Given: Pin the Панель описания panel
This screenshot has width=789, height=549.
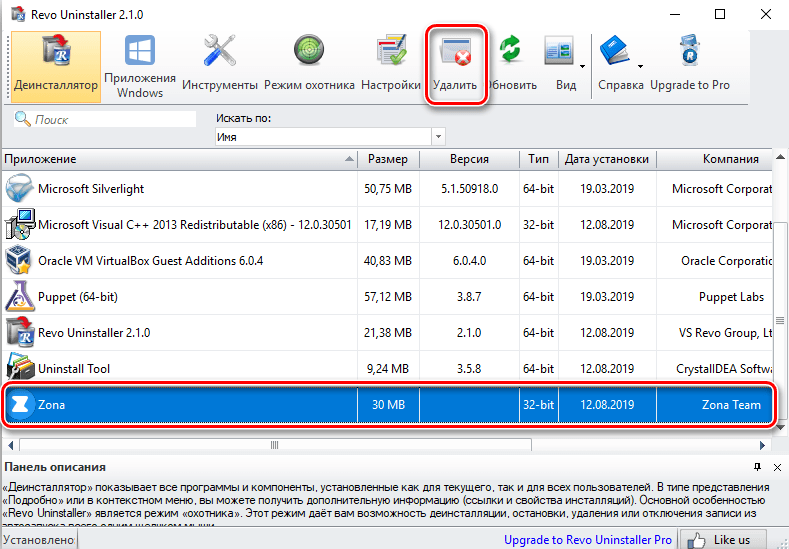Looking at the screenshot, I should click(757, 467).
